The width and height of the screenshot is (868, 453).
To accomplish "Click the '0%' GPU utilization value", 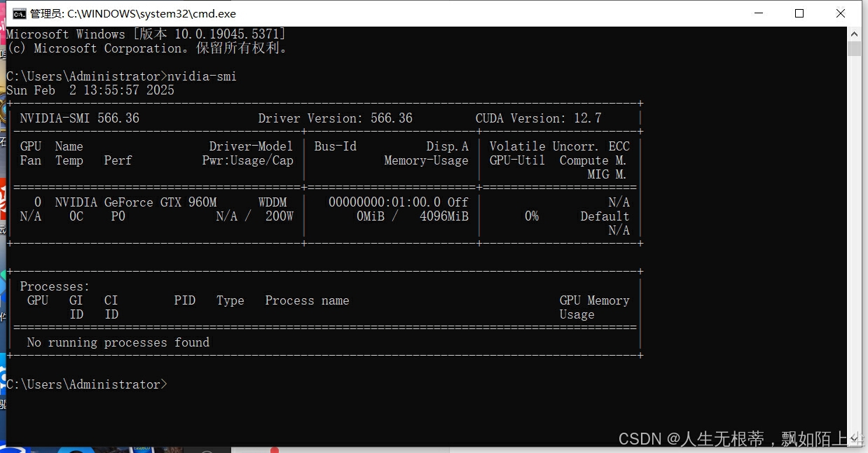I will [531, 216].
